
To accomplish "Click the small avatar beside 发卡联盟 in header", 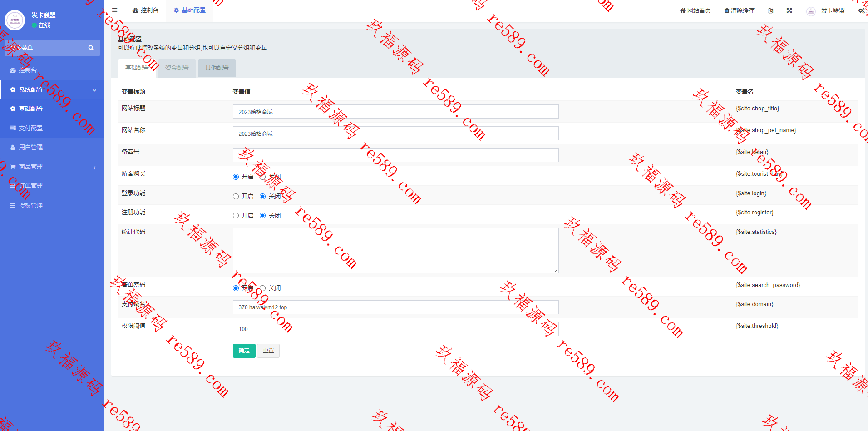I will tap(811, 11).
